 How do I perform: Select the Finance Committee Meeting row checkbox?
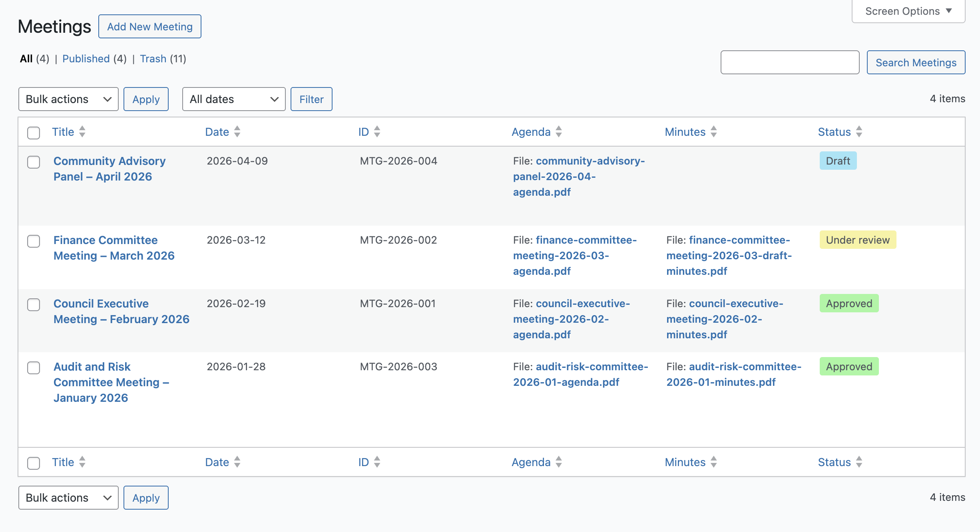(x=34, y=241)
